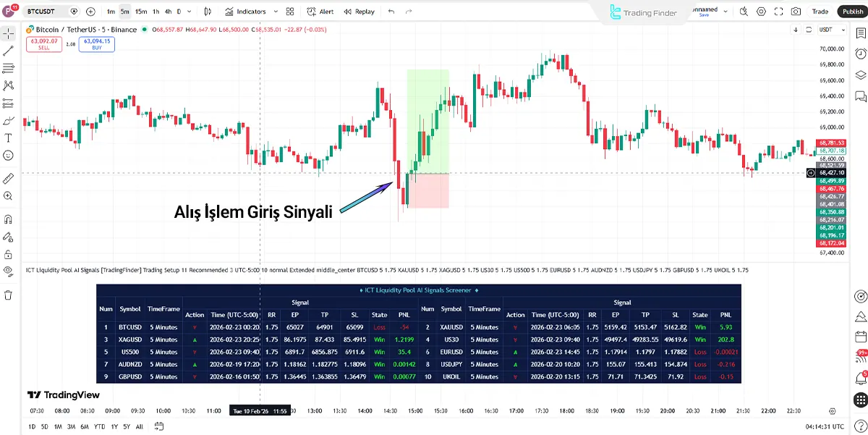Viewport: 868px width, 435px height.
Task: Expand the timeframe dropdown arrow
Action: coord(191,12)
